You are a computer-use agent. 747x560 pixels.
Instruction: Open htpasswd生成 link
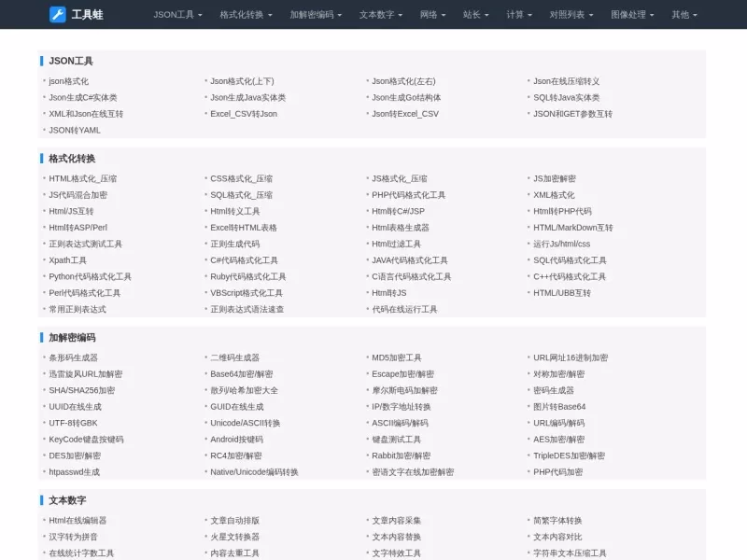tap(74, 472)
